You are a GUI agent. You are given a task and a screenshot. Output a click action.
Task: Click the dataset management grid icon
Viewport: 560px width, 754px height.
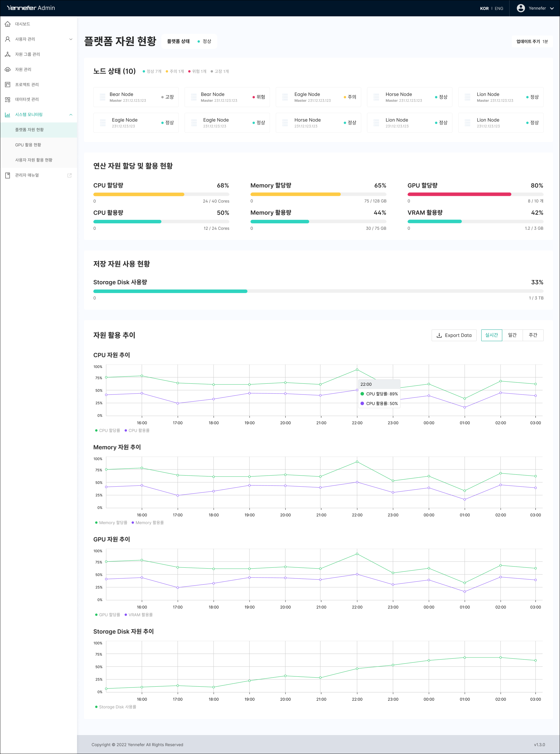tap(8, 100)
